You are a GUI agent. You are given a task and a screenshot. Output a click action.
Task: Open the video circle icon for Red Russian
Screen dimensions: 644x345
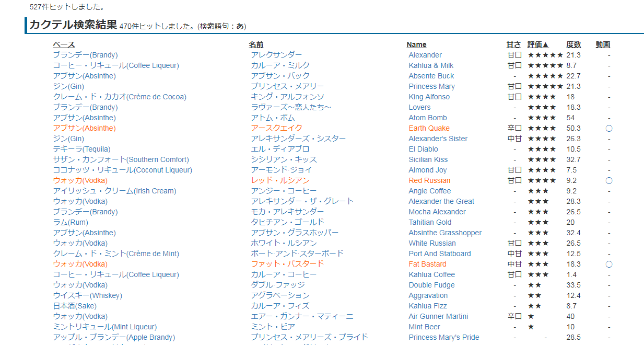tap(608, 180)
